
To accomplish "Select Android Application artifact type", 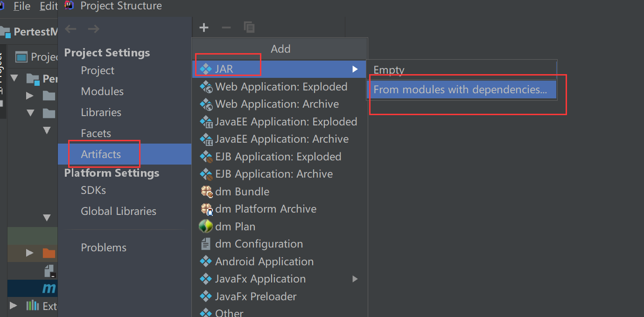I will pyautogui.click(x=264, y=262).
